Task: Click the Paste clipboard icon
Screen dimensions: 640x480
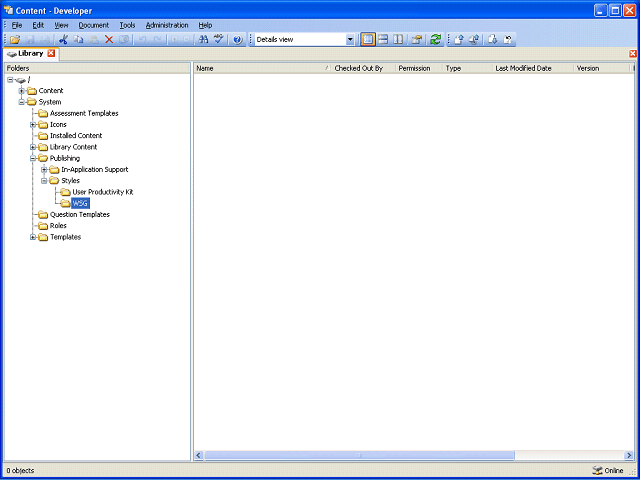Action: click(94, 40)
